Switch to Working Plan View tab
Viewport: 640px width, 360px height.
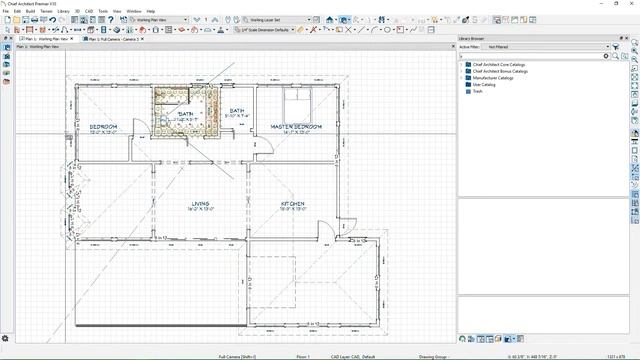pyautogui.click(x=46, y=39)
